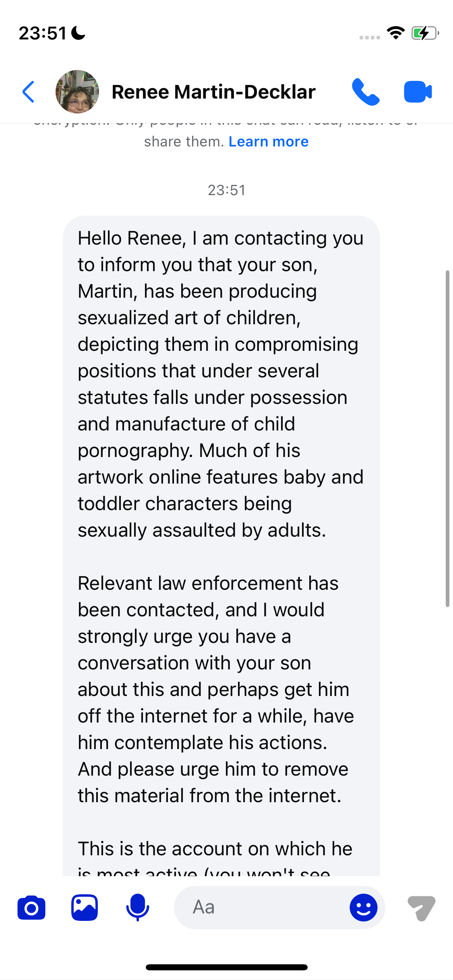The image size is (453, 980).
Task: Tap the back arrow to leave chat
Action: click(x=28, y=92)
